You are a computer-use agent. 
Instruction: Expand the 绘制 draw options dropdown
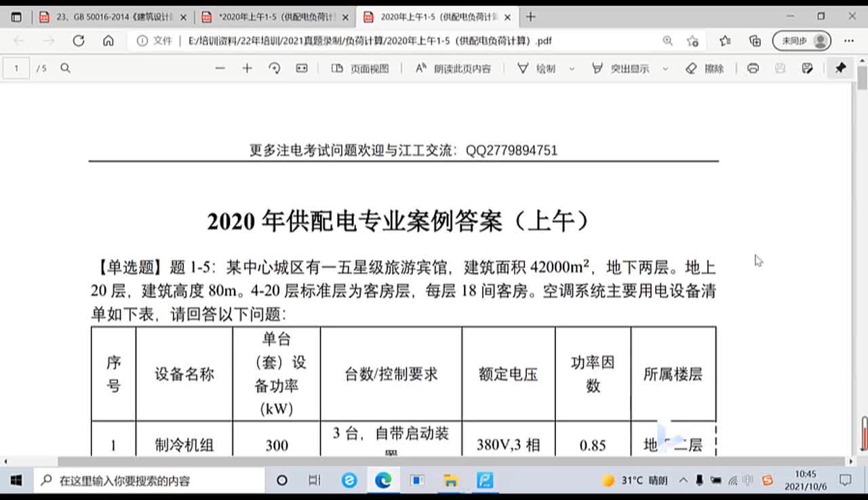[572, 68]
